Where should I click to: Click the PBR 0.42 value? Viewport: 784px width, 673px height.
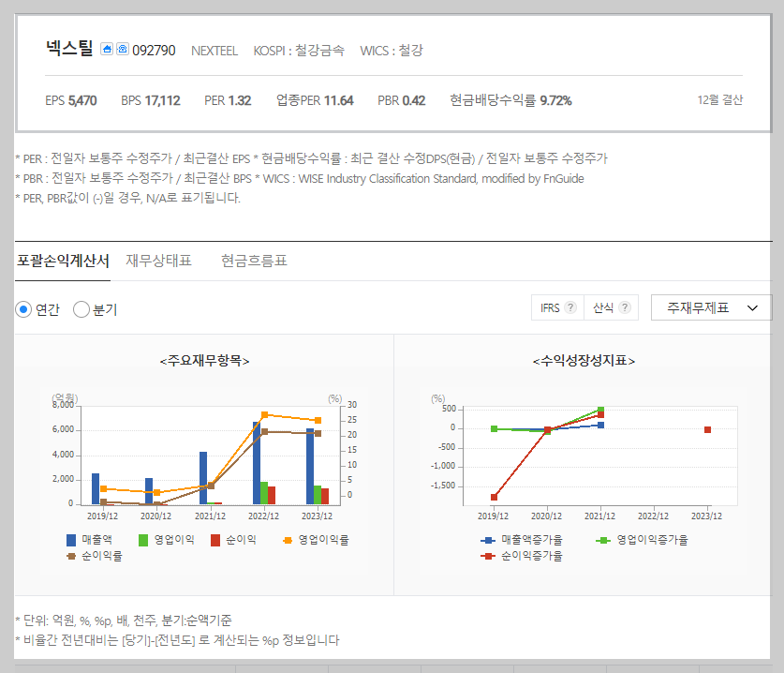[x=402, y=100]
